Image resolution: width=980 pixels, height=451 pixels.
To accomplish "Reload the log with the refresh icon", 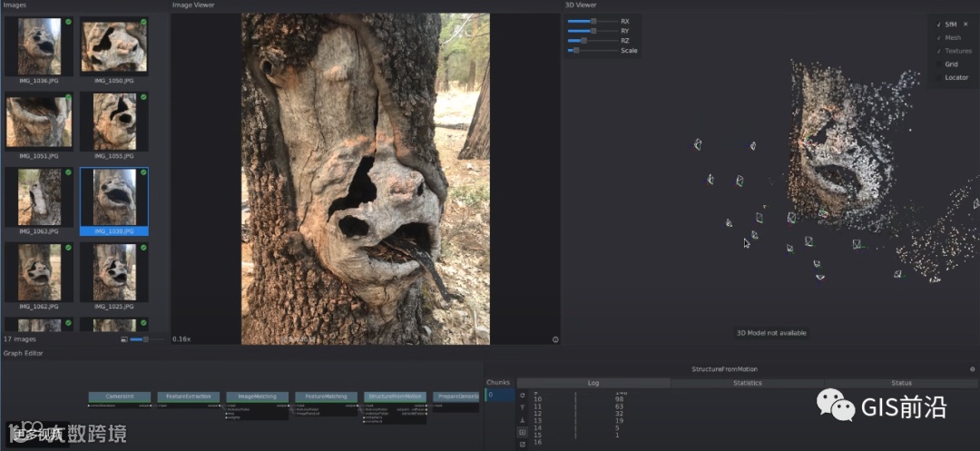I will 523,396.
